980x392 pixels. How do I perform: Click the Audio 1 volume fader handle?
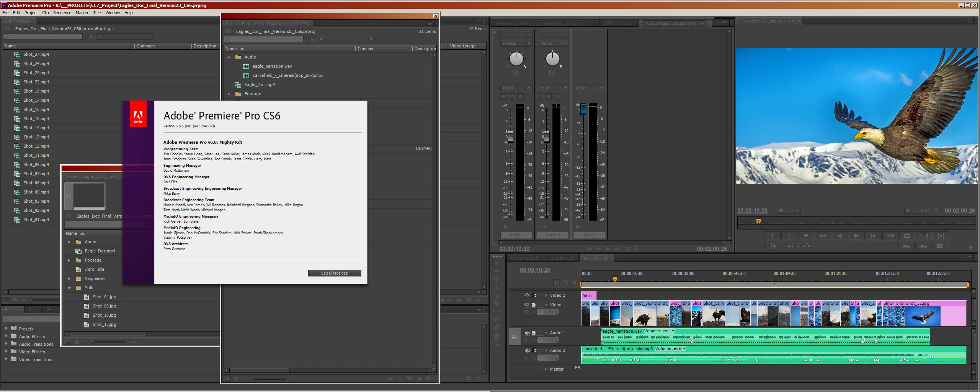coord(510,137)
